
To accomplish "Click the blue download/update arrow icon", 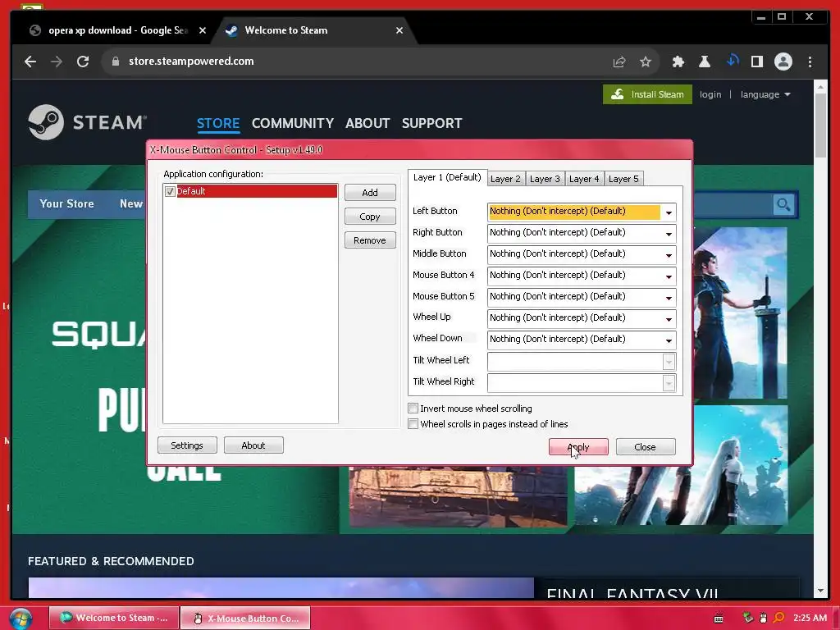I will [x=733, y=61].
